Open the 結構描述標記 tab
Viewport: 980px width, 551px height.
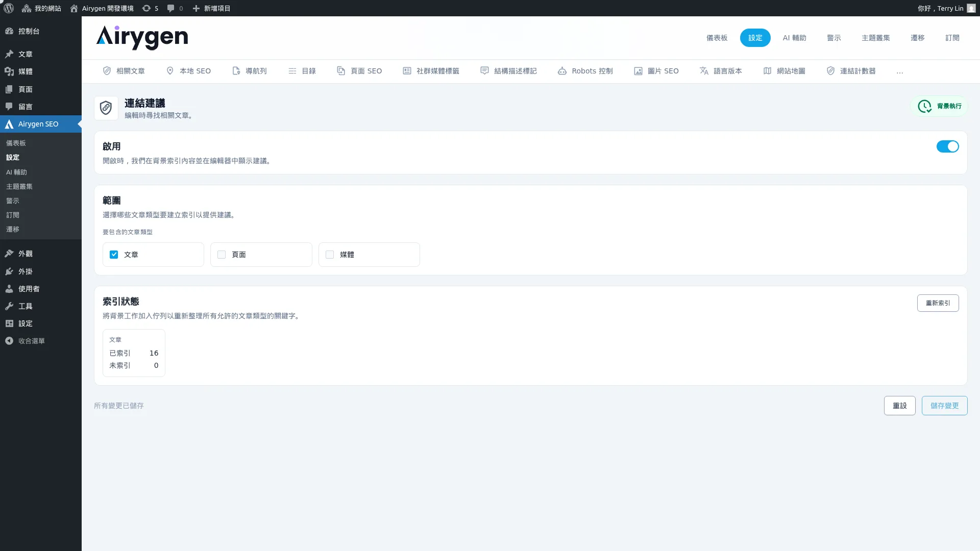(x=509, y=71)
